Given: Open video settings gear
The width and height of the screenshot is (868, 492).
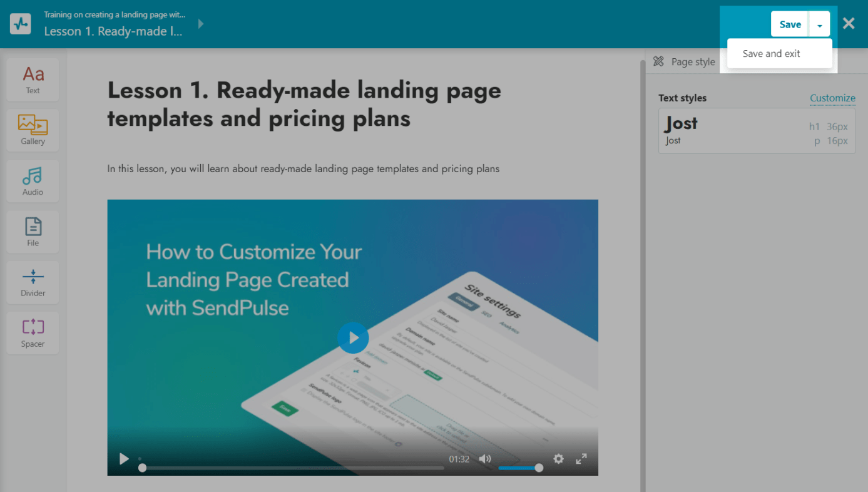Looking at the screenshot, I should point(558,459).
